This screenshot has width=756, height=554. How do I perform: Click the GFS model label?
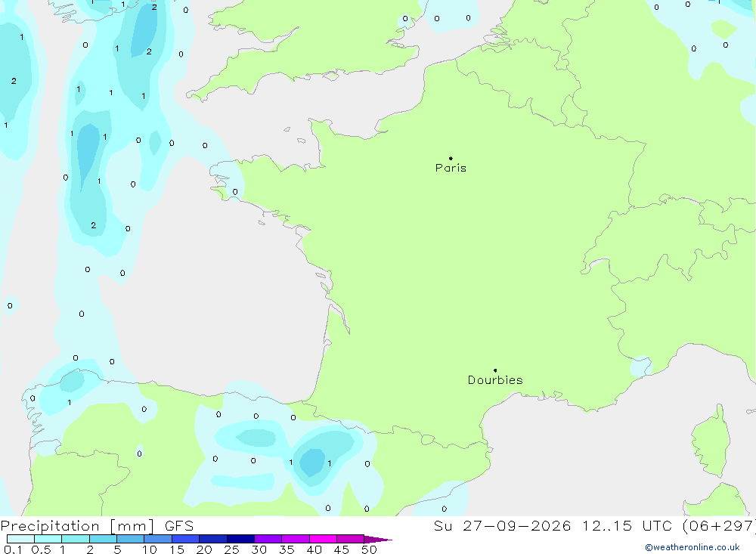(x=179, y=526)
